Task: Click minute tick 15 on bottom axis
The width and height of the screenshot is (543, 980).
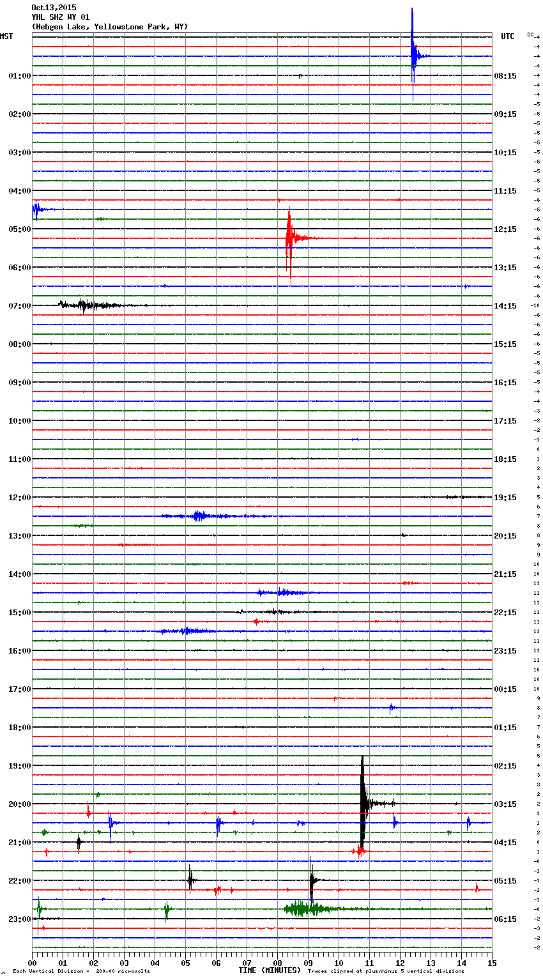Action: (491, 963)
